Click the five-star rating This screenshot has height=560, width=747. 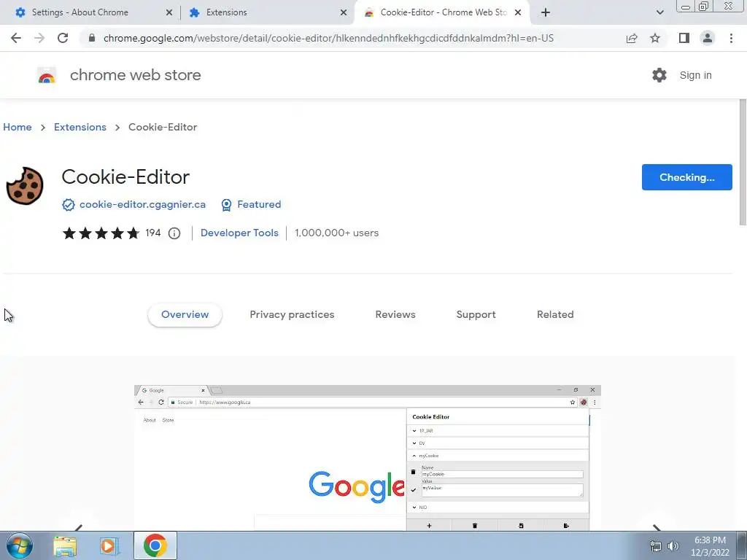(x=101, y=233)
